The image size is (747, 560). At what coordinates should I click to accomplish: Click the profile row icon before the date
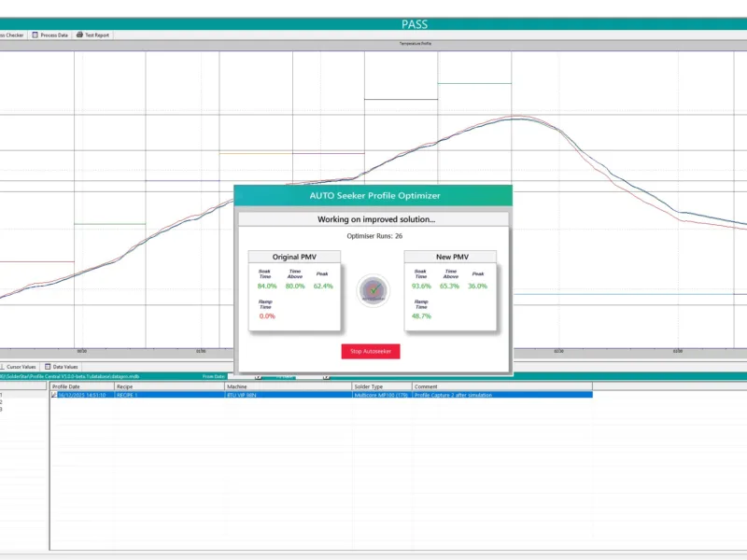(x=54, y=395)
